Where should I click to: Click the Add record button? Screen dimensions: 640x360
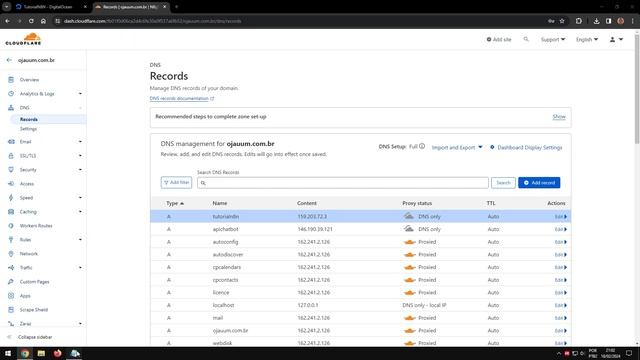pos(539,183)
